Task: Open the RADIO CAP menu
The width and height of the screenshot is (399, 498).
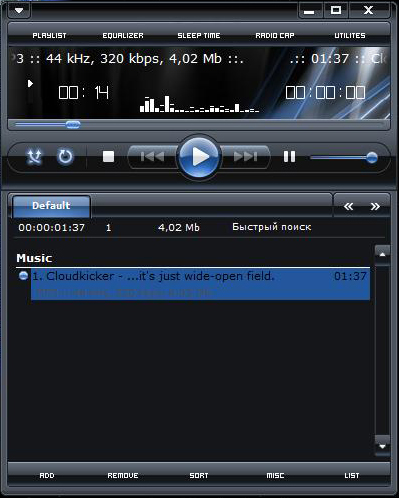Action: (275, 35)
